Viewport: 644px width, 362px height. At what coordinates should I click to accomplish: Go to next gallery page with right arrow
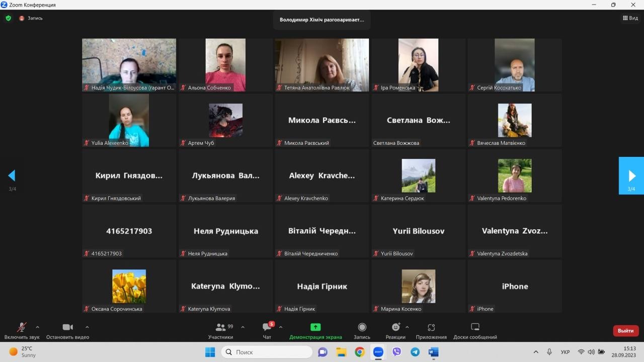[x=631, y=175]
